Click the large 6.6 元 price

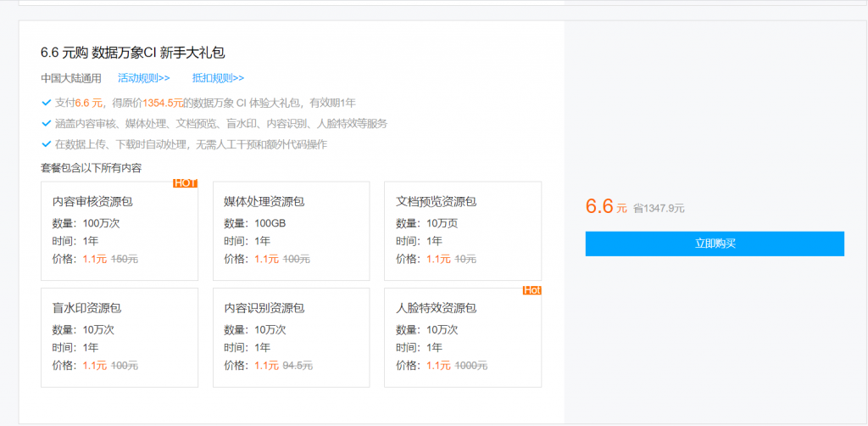click(606, 206)
